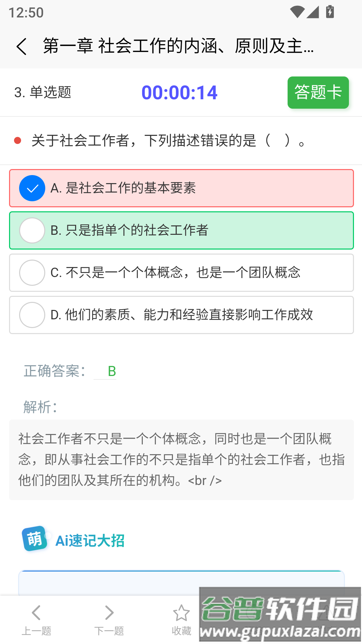The height and width of the screenshot is (644, 362).
Task: Tap the 上一题 label
Action: [36, 631]
